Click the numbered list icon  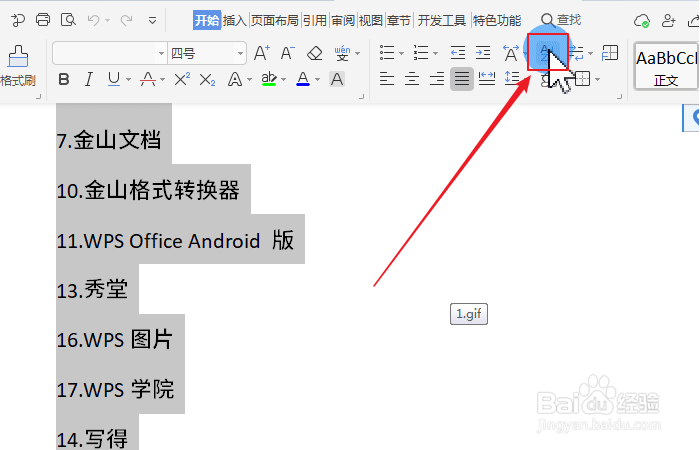(421, 53)
